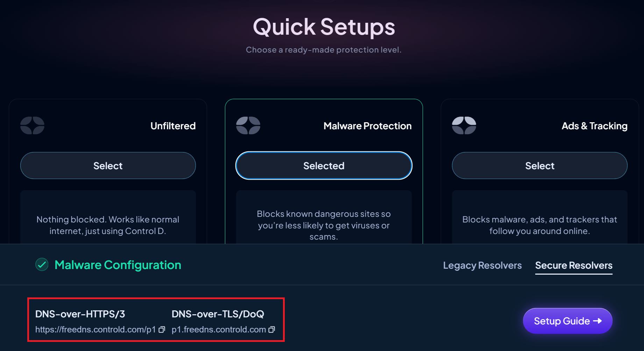Click the https://freedns.controld.com/p1 address
Image resolution: width=644 pixels, height=351 pixels.
click(x=95, y=330)
